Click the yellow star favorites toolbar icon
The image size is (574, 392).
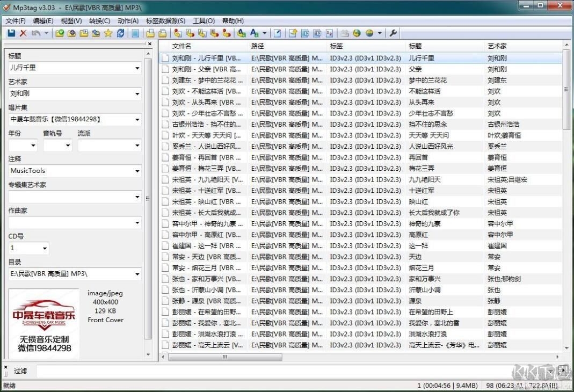[x=107, y=33]
